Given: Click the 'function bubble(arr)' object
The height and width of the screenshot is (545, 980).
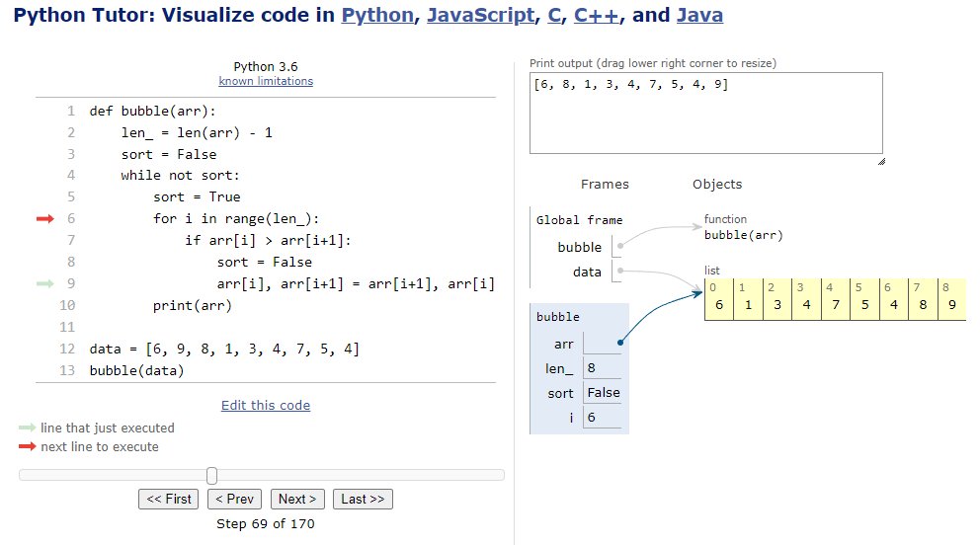Looking at the screenshot, I should [743, 227].
